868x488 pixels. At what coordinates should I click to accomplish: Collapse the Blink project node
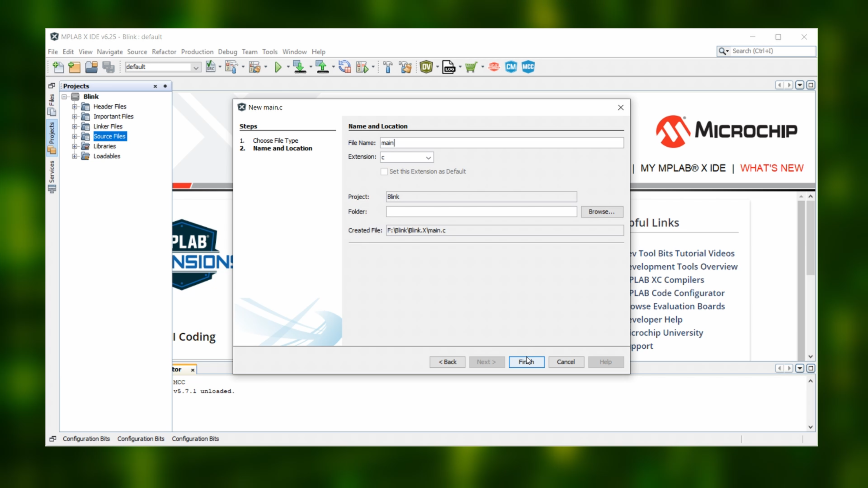[64, 97]
